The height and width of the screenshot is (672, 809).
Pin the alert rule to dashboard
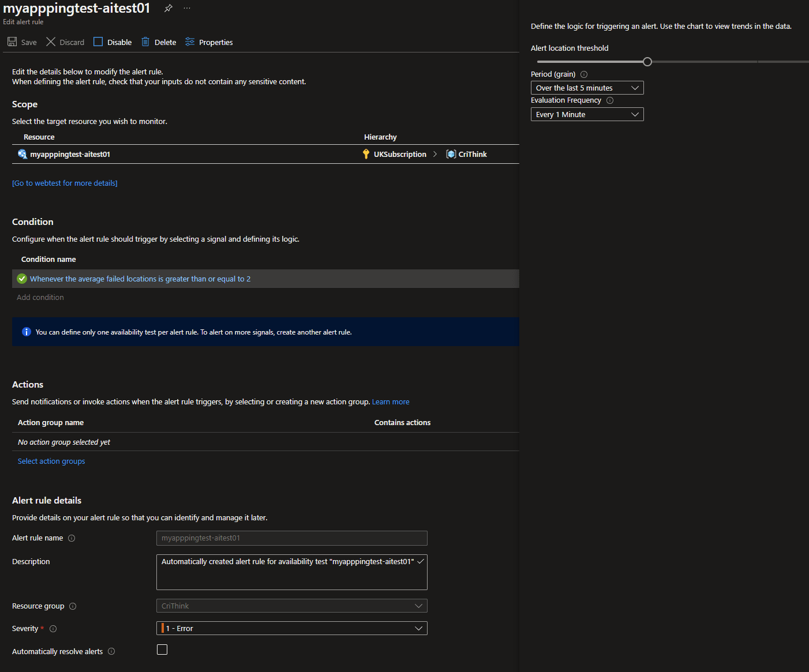pos(168,7)
